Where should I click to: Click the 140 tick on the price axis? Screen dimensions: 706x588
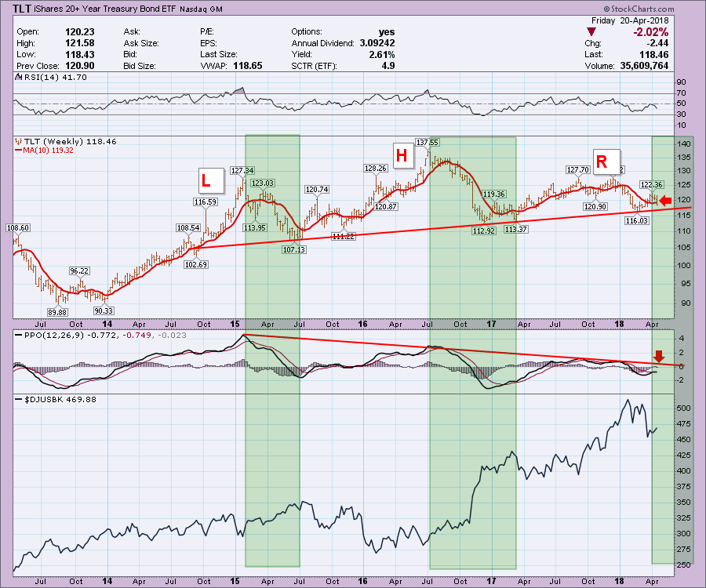[684, 144]
